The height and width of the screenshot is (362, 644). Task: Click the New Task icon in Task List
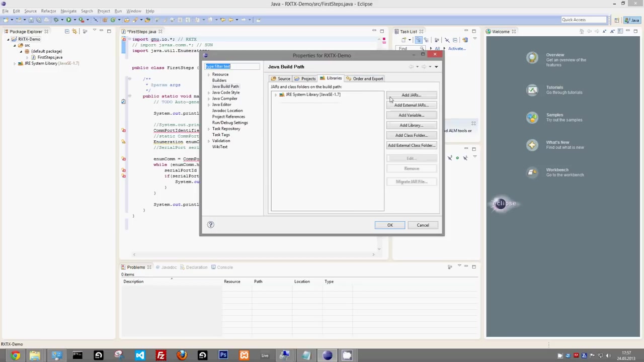coord(404,40)
